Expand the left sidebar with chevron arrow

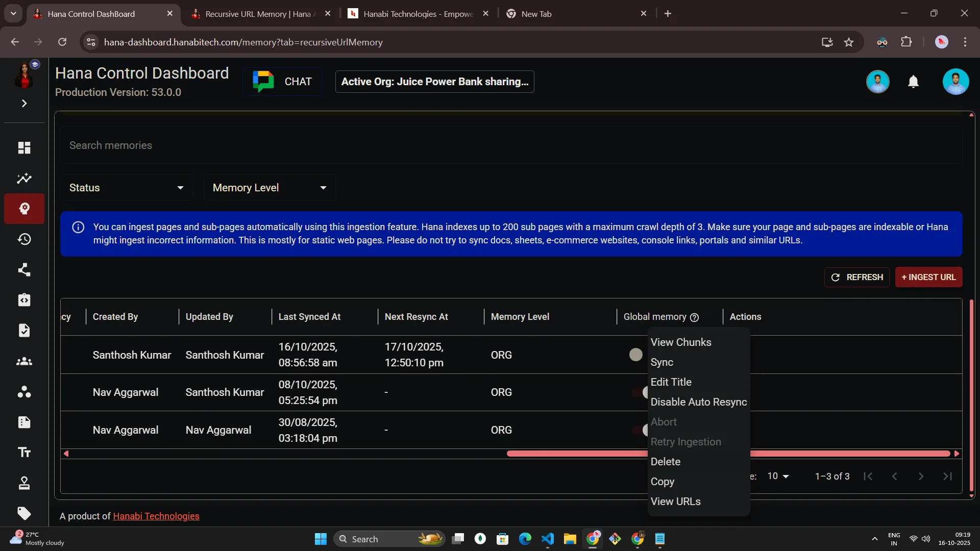pos(24,104)
